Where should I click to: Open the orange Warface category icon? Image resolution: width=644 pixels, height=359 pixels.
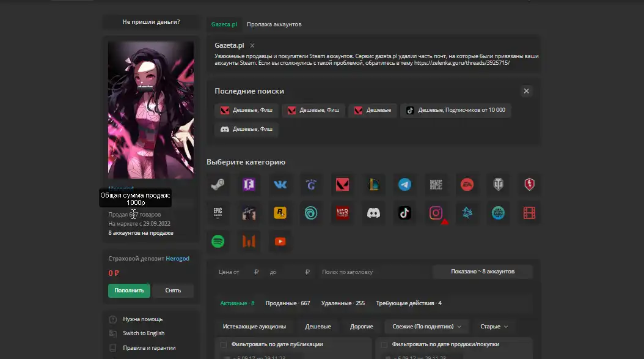pyautogui.click(x=249, y=242)
